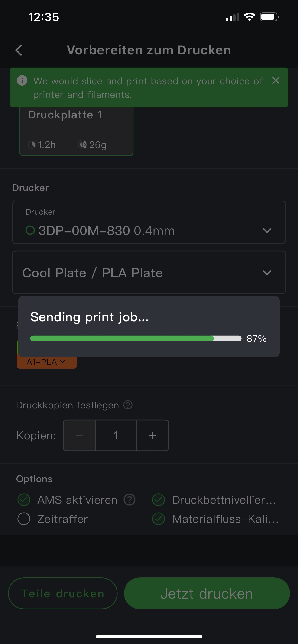
Task: Enable the Zeitraffer option
Action: point(24,519)
